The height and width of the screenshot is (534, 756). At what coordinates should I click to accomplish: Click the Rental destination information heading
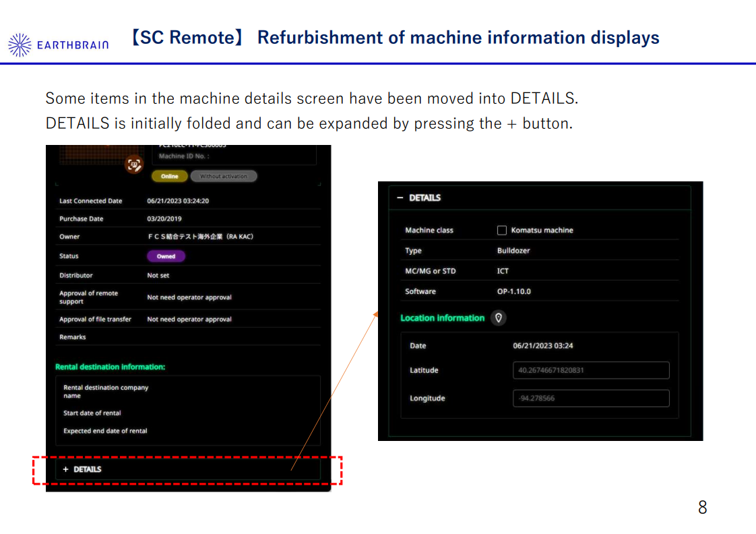[110, 367]
